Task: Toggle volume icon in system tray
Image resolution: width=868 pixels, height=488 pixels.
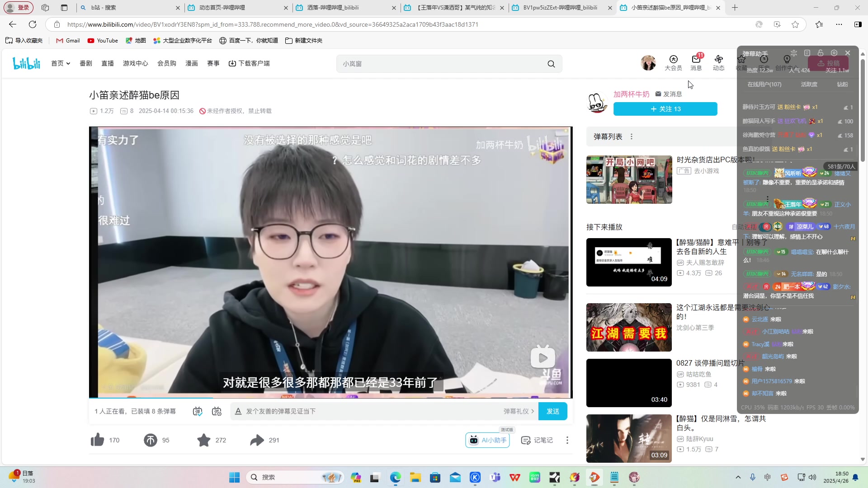Action: point(812,477)
